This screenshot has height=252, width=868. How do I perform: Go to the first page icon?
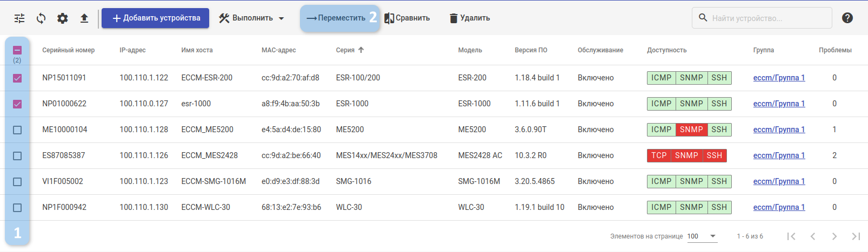(791, 236)
